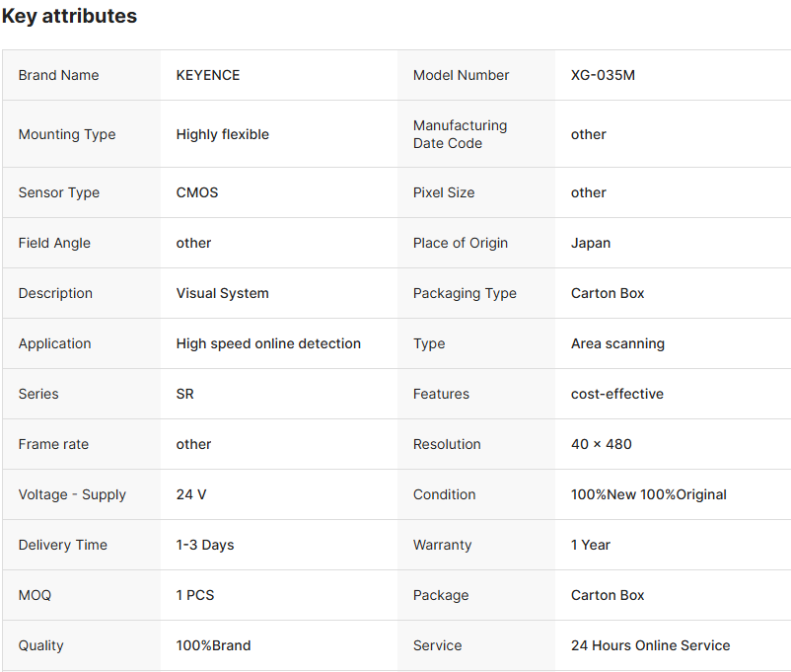Click the Packaging Type label
Image resolution: width=791 pixels, height=672 pixels.
click(465, 293)
